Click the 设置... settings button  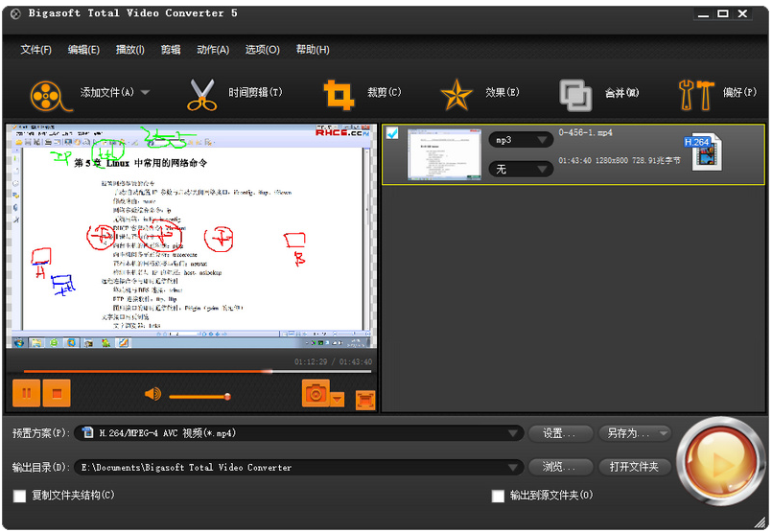[560, 433]
